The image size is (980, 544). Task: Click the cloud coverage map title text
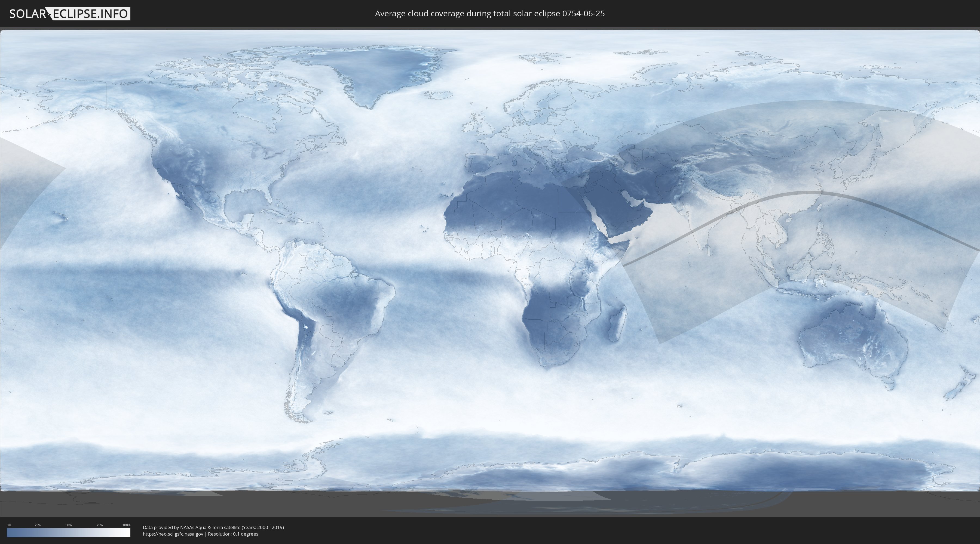(x=490, y=14)
